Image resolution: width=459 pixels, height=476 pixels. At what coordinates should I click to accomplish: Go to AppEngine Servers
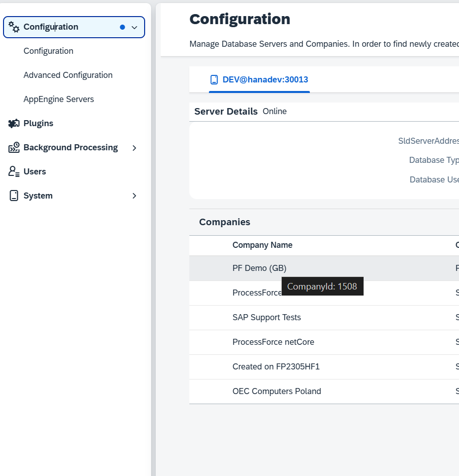(59, 100)
